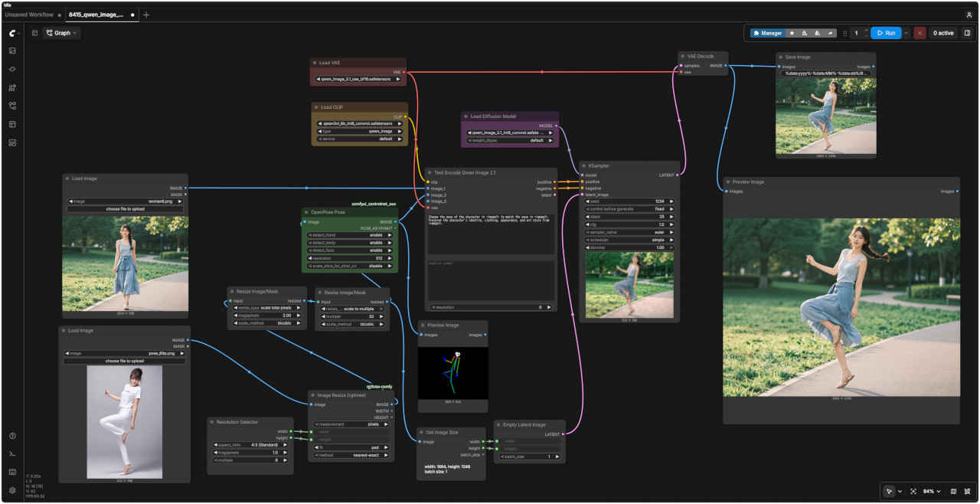980x504 pixels.
Task: Click the share arrow icon beside Manager
Action: coord(830,33)
